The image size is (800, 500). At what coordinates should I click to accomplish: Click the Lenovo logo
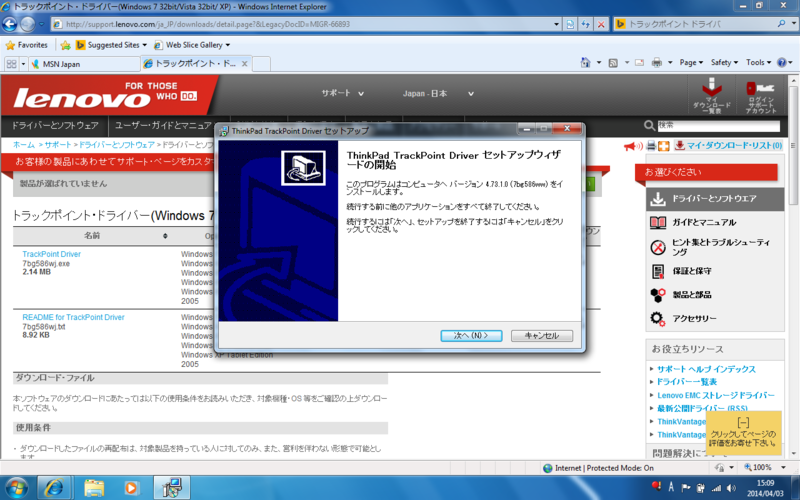point(105,94)
